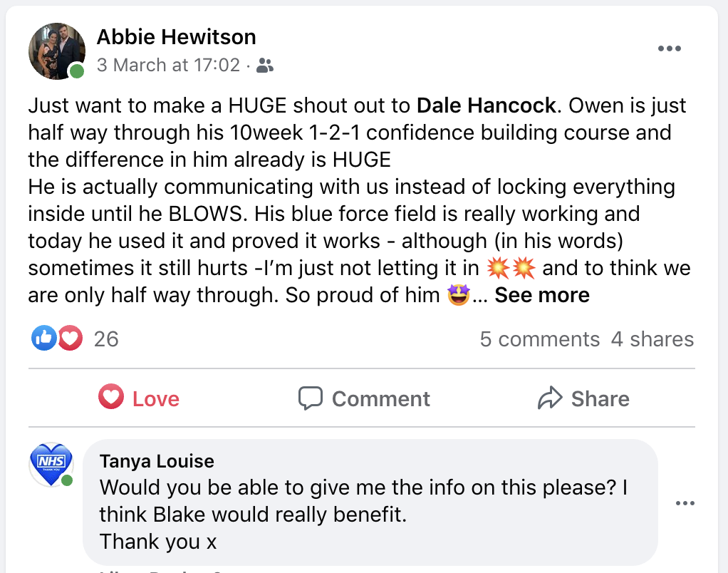Viewport: 728px width, 573px height.
Task: Click the Comment button label
Action: [x=380, y=399]
